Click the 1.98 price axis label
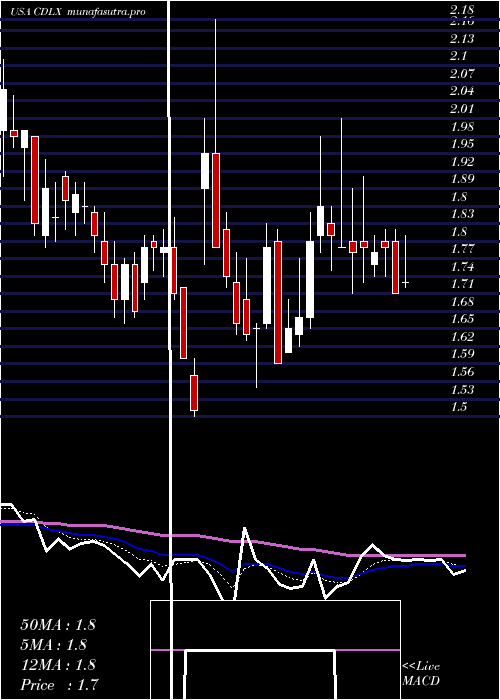This screenshot has height=700, width=500. click(x=462, y=126)
